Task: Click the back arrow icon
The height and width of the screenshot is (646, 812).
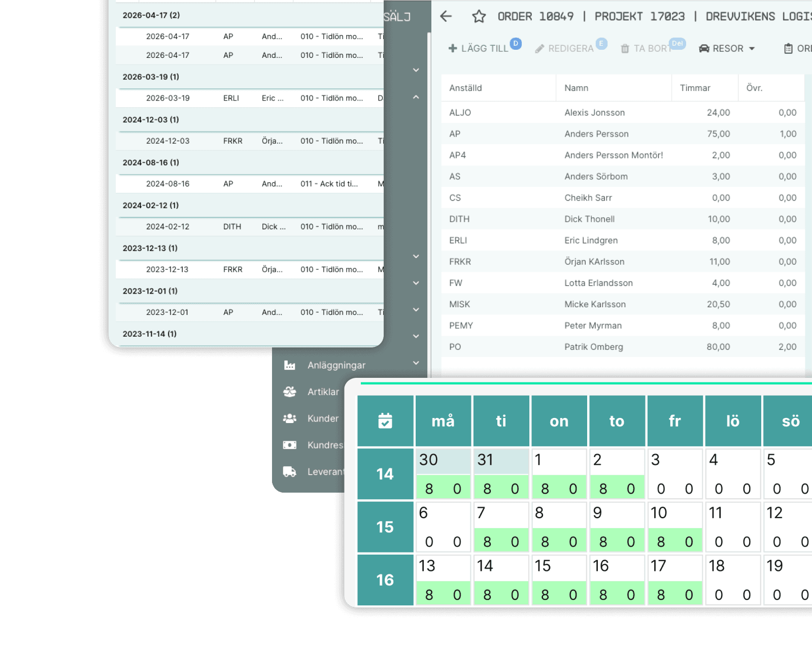Action: click(x=446, y=16)
